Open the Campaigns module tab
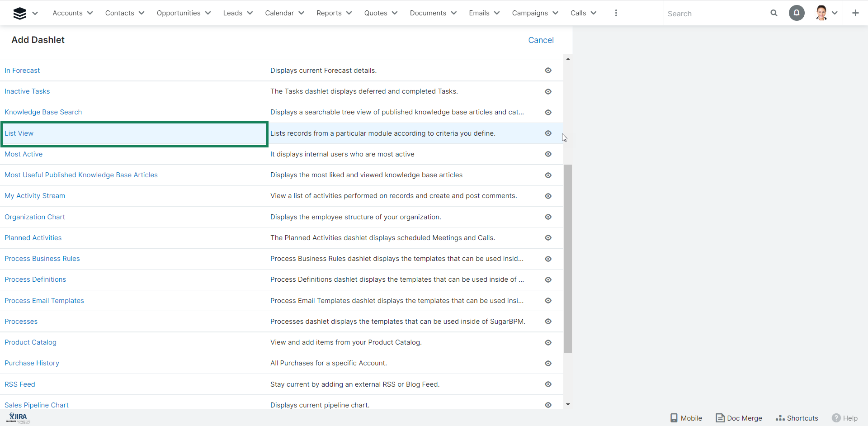868x426 pixels. pyautogui.click(x=529, y=13)
